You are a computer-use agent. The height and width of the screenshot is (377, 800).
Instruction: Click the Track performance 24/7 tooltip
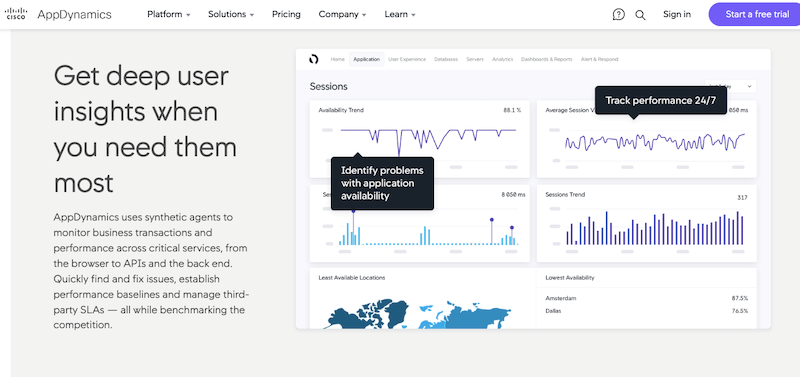[x=661, y=100]
